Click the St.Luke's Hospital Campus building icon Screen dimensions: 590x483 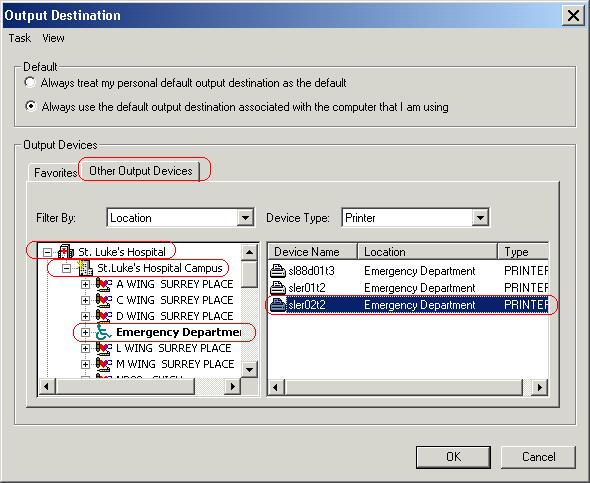pyautogui.click(x=85, y=268)
